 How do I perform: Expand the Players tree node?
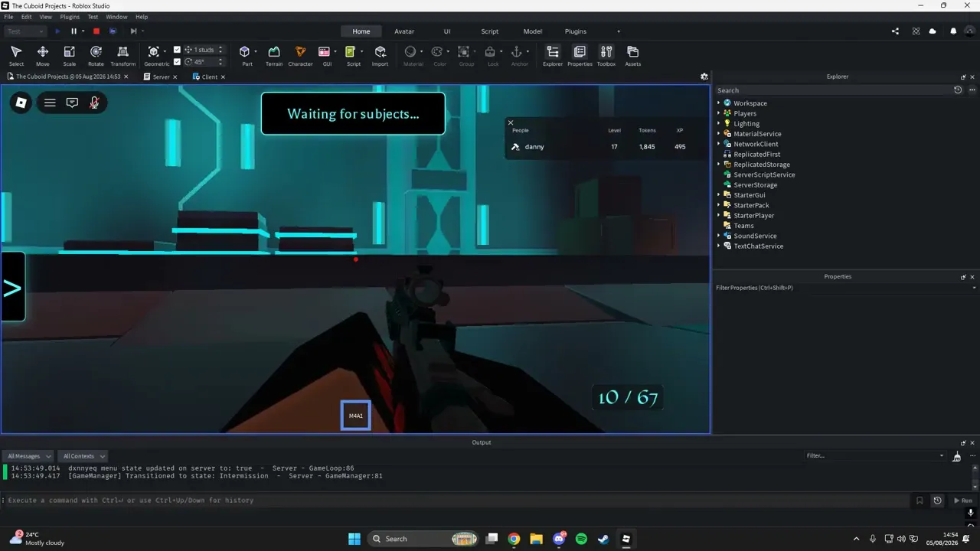coord(719,113)
